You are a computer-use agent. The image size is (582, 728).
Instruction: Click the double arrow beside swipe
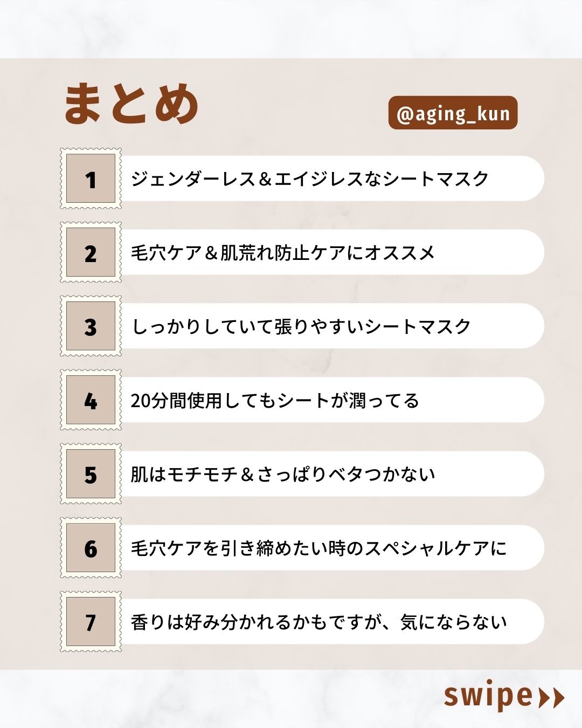(551, 697)
